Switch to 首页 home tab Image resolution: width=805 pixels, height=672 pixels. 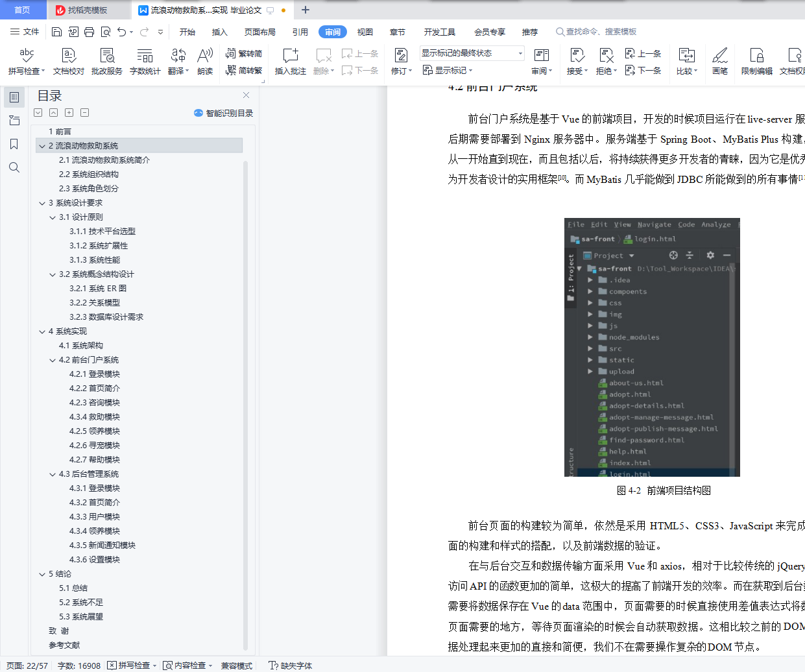[x=22, y=10]
